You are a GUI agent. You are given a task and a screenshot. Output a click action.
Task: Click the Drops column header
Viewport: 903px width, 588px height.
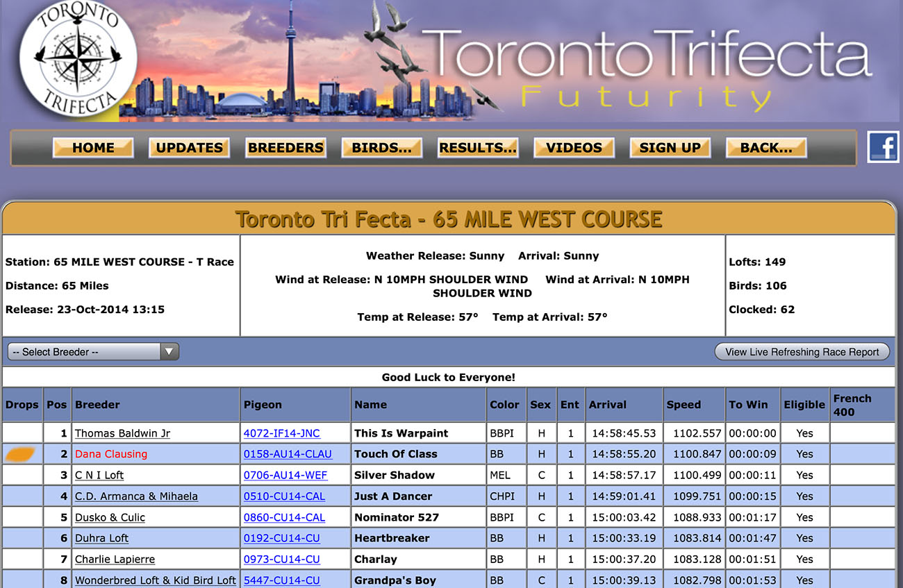[22, 405]
